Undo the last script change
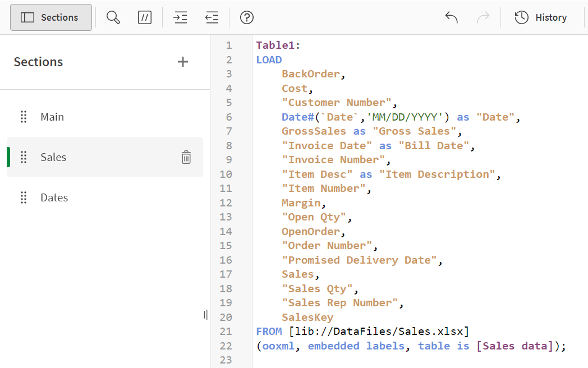This screenshot has height=368, width=588. click(x=452, y=17)
